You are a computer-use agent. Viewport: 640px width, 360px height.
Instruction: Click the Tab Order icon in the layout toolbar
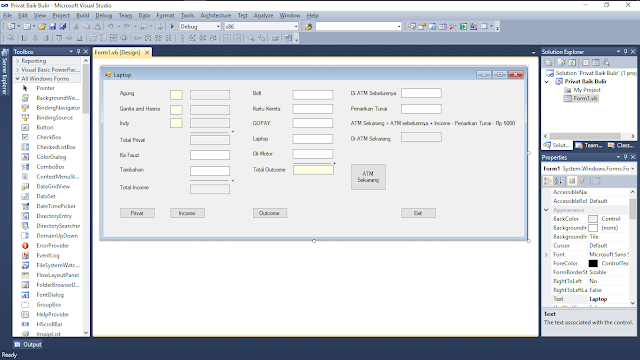288,38
